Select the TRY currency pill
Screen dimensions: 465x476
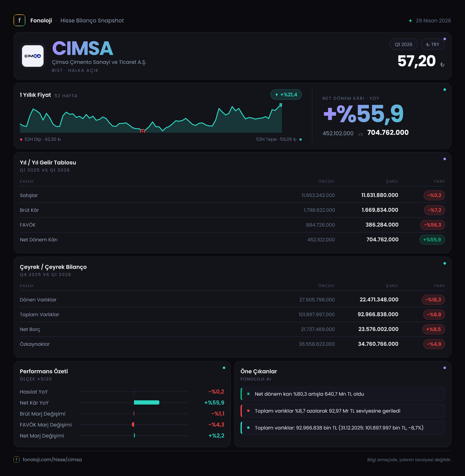(x=432, y=44)
